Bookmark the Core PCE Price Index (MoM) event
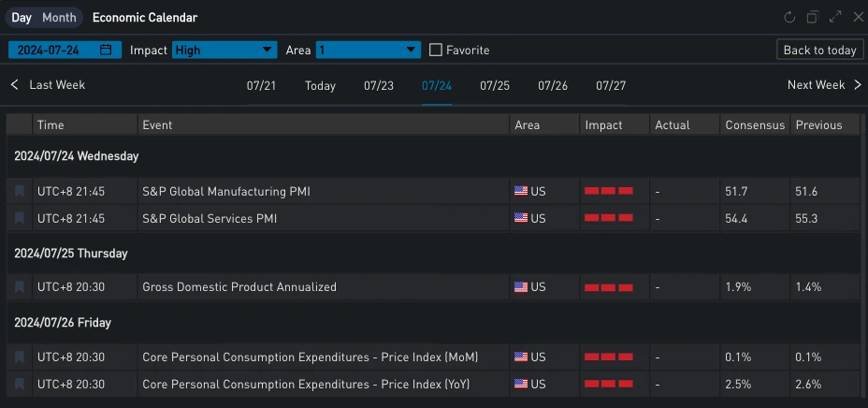The image size is (868, 408). [x=20, y=357]
